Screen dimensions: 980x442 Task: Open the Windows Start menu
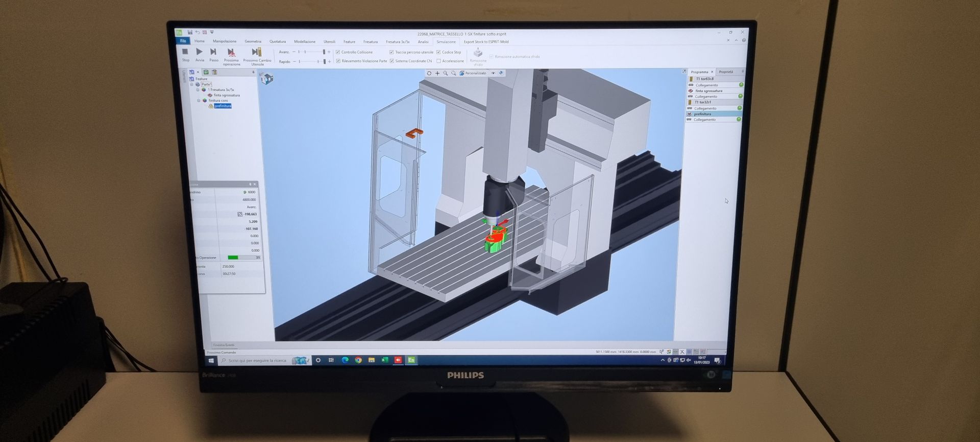point(211,361)
